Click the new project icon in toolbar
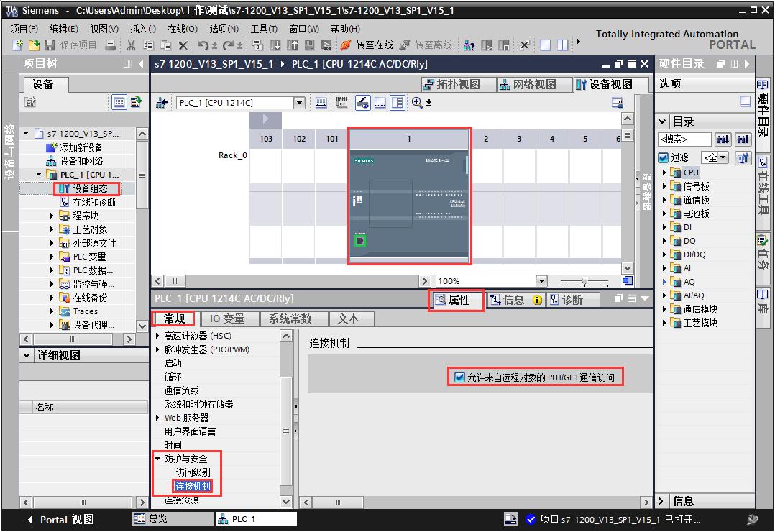Image resolution: width=775 pixels, height=532 pixels. pyautogui.click(x=19, y=45)
